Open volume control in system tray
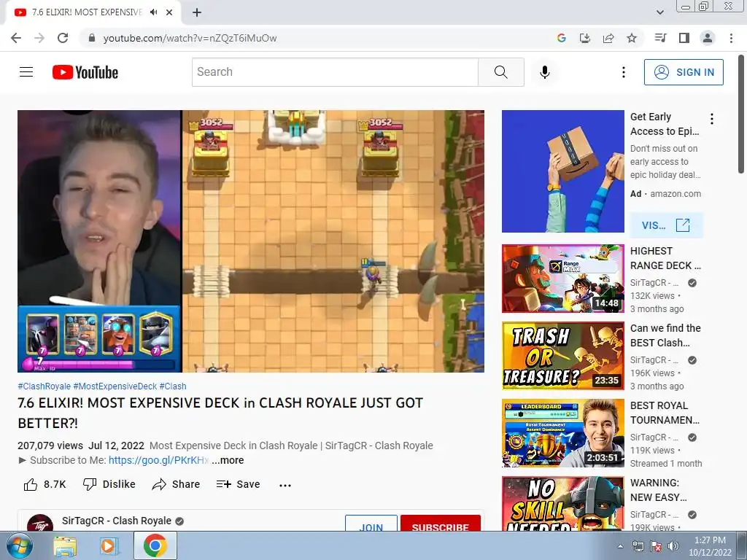This screenshot has height=560, width=747. click(x=673, y=547)
